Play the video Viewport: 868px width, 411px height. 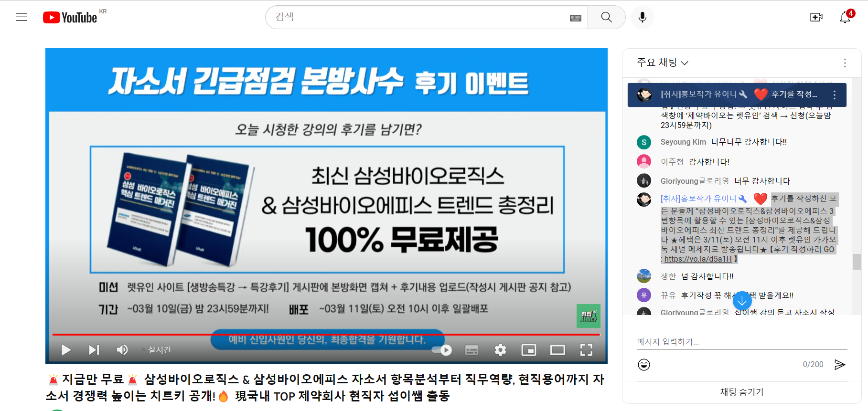[66, 350]
